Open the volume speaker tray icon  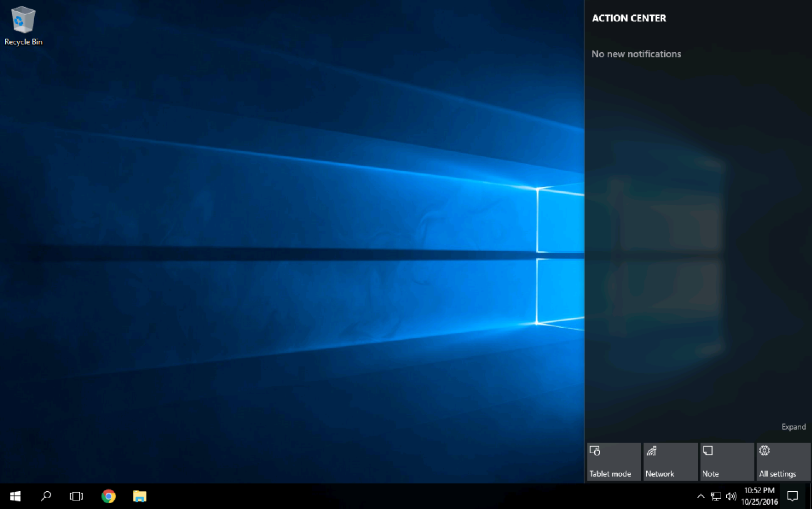tap(731, 496)
